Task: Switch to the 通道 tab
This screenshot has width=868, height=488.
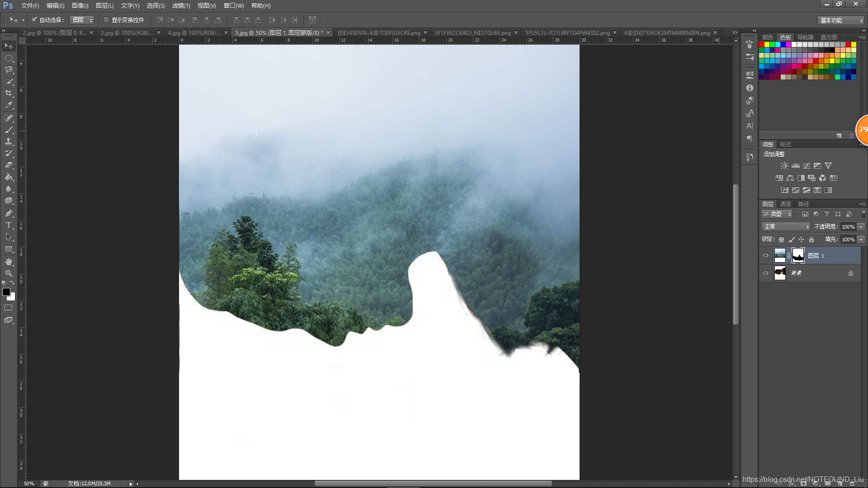Action: (785, 204)
